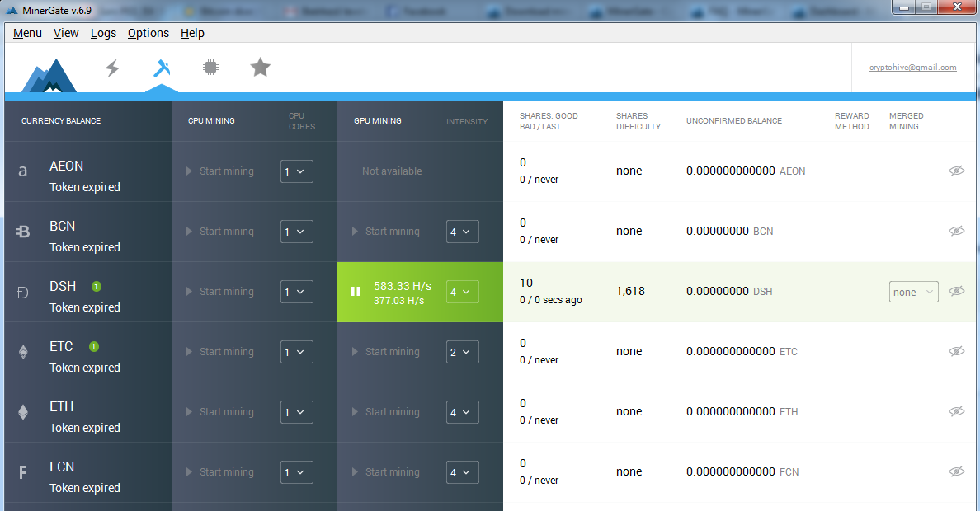Open ETC GPU intensity dropdown
980x511 pixels.
463,352
